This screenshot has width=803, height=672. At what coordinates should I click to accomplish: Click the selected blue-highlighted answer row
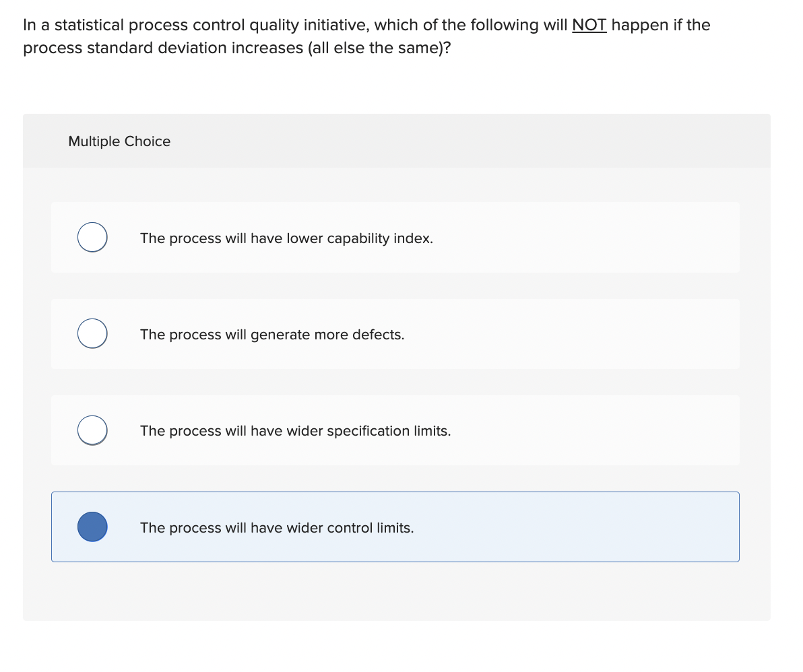coord(395,527)
